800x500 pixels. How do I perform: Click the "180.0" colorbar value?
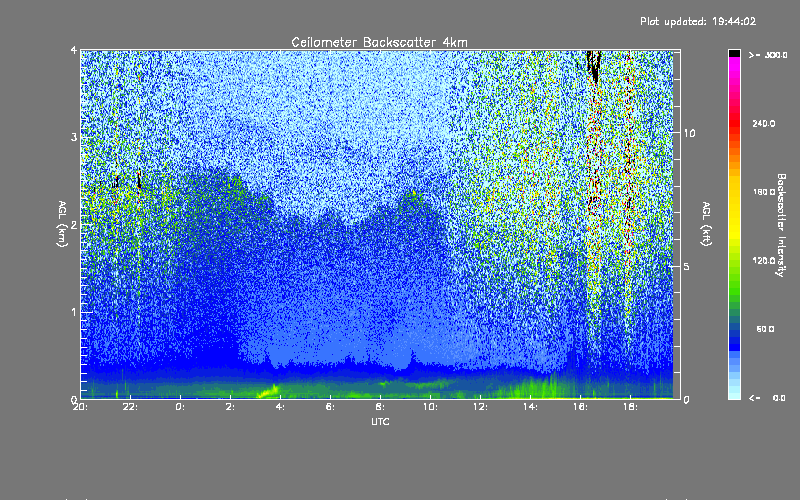[x=764, y=192]
